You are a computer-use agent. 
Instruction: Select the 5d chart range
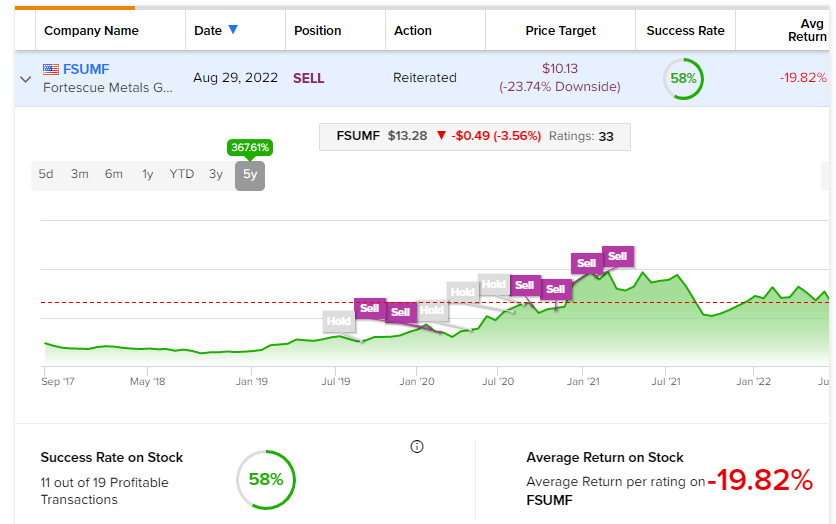[46, 174]
